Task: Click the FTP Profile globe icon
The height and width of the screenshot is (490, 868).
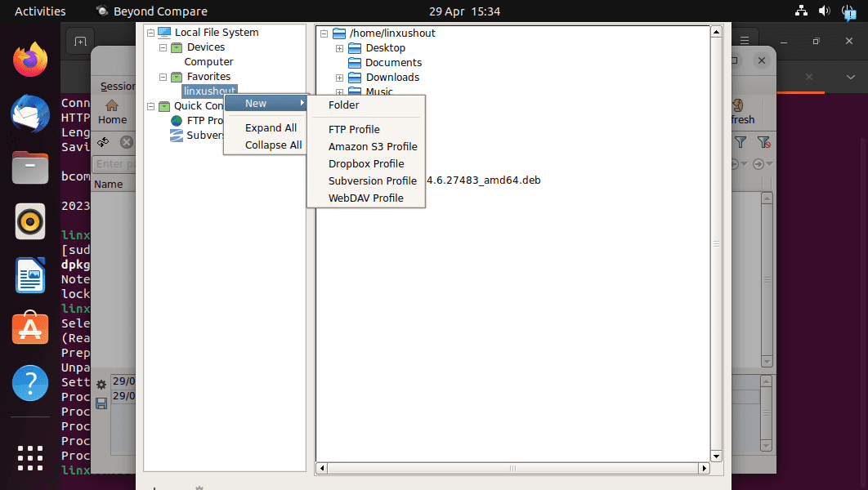Action: click(177, 121)
